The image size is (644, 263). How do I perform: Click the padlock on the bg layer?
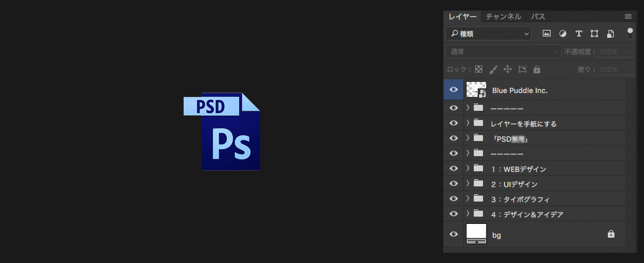[x=611, y=234]
